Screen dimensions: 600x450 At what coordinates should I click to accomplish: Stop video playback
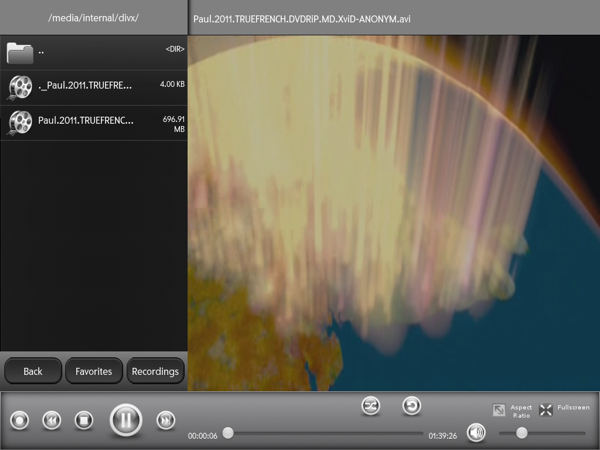[x=84, y=420]
